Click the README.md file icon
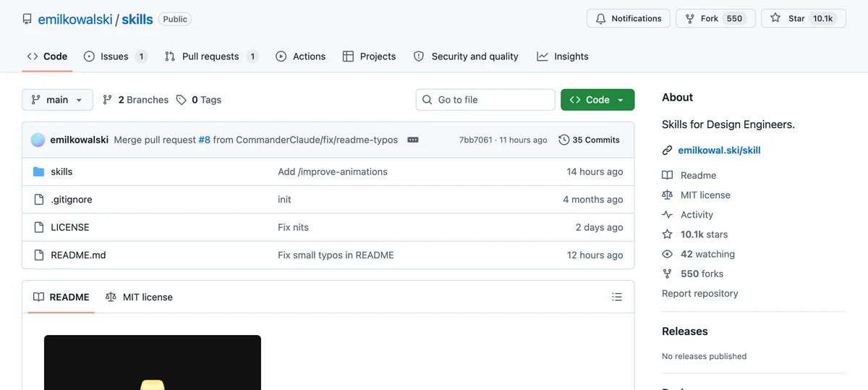This screenshot has height=390, width=868. 39,255
